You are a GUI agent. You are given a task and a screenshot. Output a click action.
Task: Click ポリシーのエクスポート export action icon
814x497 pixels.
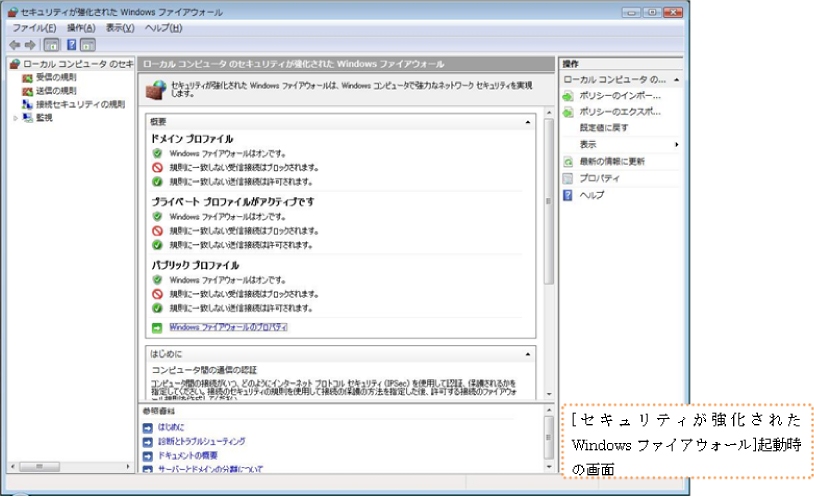point(568,112)
